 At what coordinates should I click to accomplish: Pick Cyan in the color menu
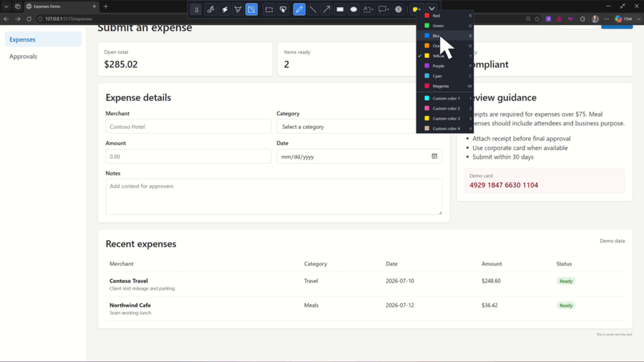pos(445,76)
